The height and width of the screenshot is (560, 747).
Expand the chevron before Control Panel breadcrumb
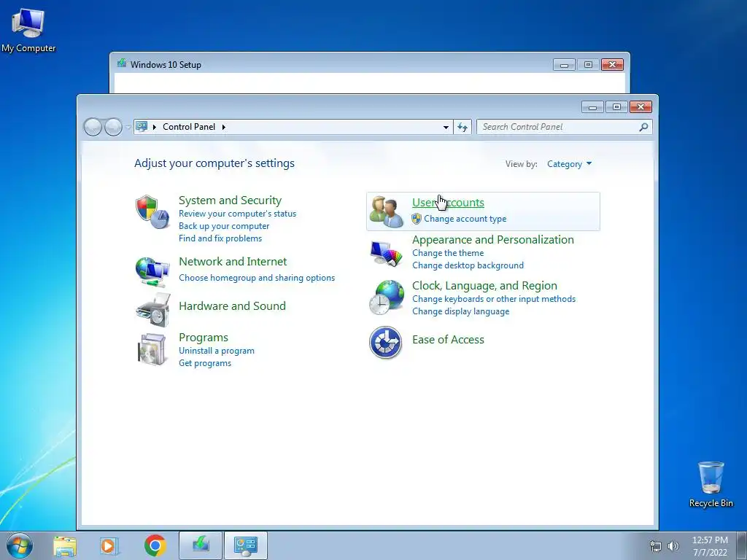coord(155,127)
